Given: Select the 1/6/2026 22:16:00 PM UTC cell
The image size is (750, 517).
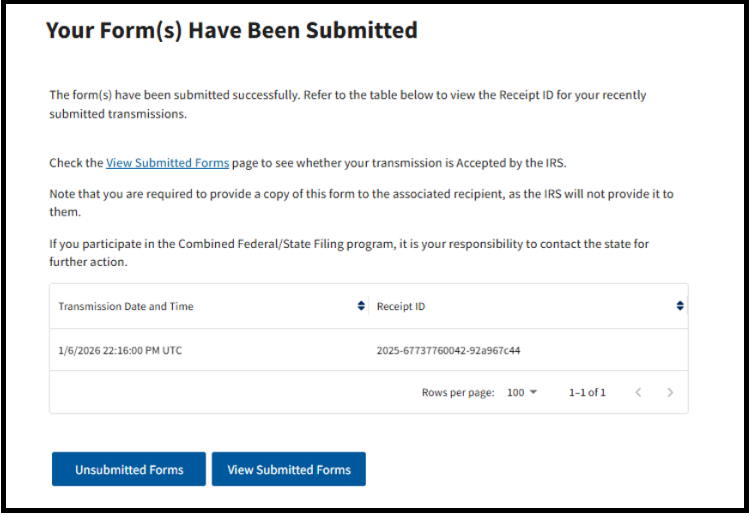Looking at the screenshot, I should pyautogui.click(x=120, y=351).
